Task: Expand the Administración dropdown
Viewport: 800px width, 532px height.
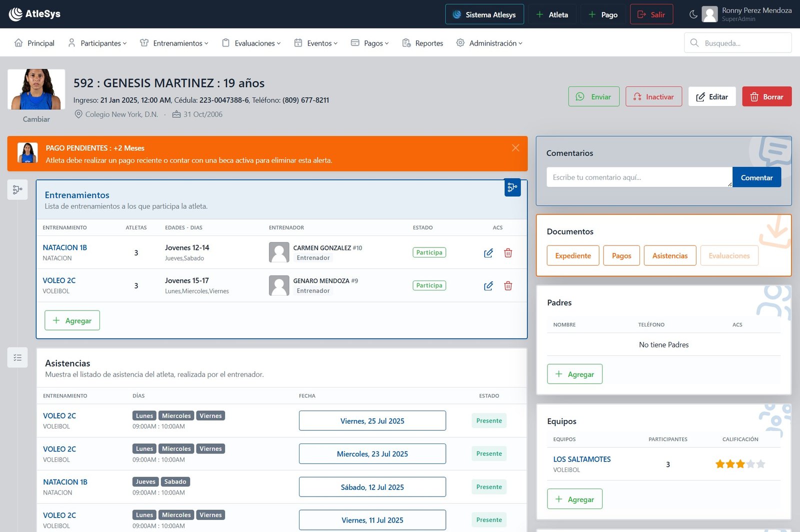Action: click(489, 43)
